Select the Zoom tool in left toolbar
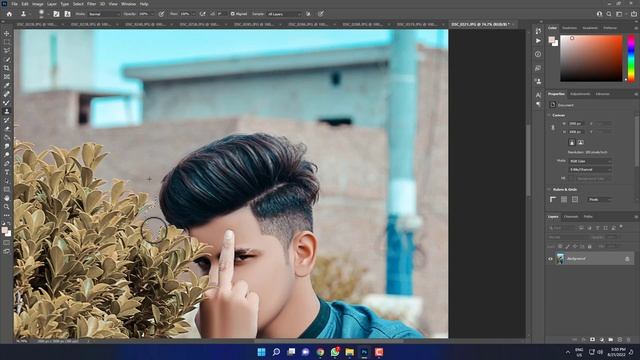This screenshot has height=360, width=640. tap(7, 207)
